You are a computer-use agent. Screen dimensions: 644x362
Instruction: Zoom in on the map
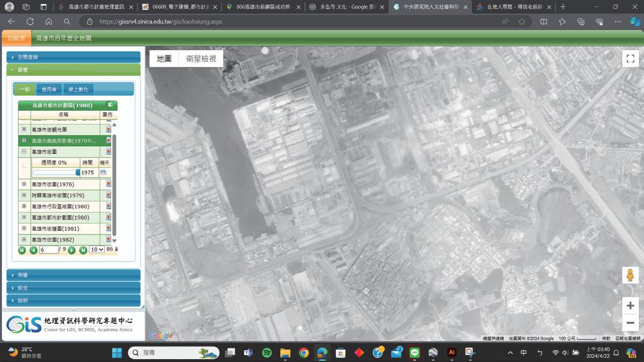click(630, 306)
